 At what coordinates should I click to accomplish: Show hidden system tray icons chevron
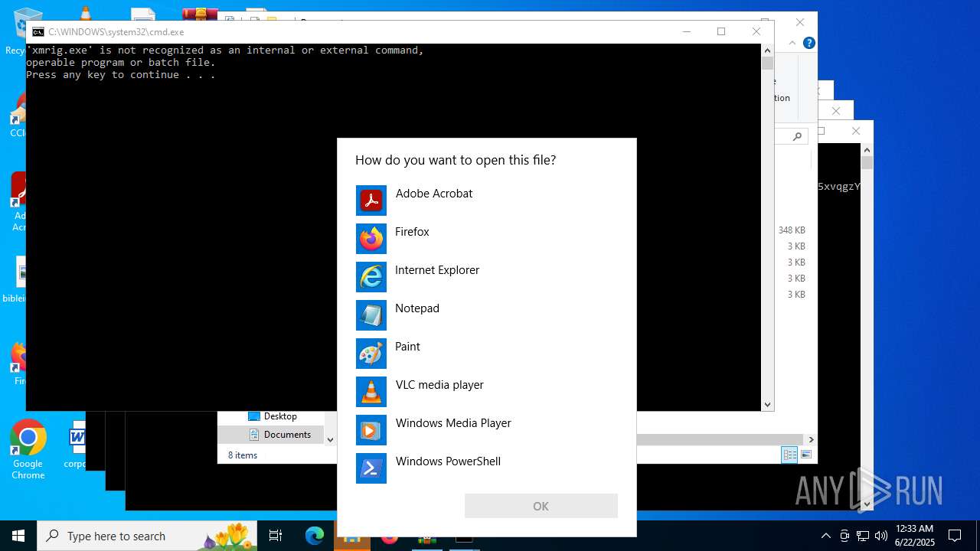click(x=825, y=536)
